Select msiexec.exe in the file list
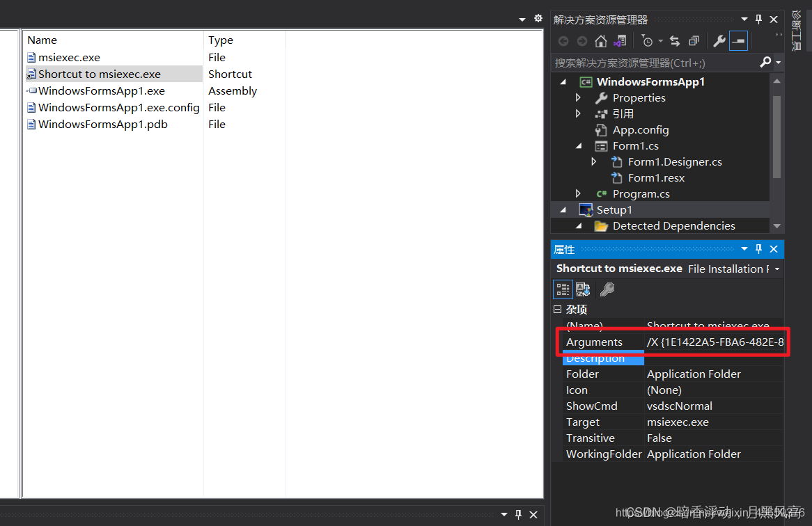Screen dimensions: 812x526 tap(69, 58)
